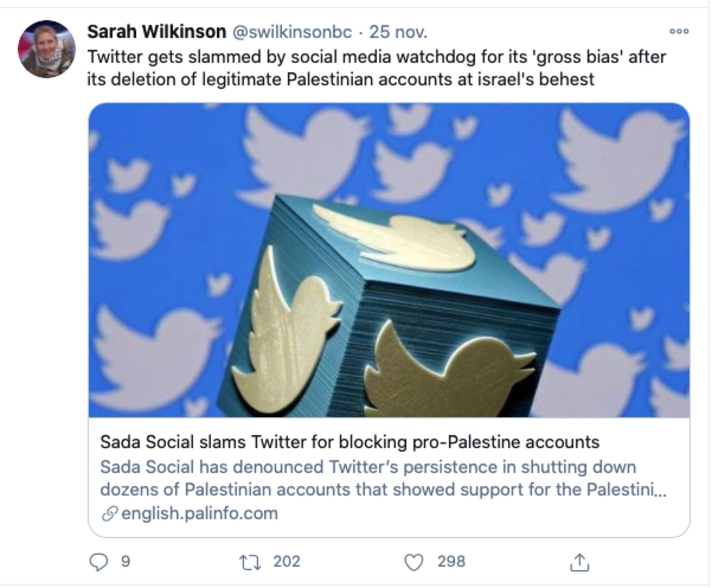The image size is (712, 588).
Task: Click Sarah Wilkinson's profile avatar
Action: [47, 49]
